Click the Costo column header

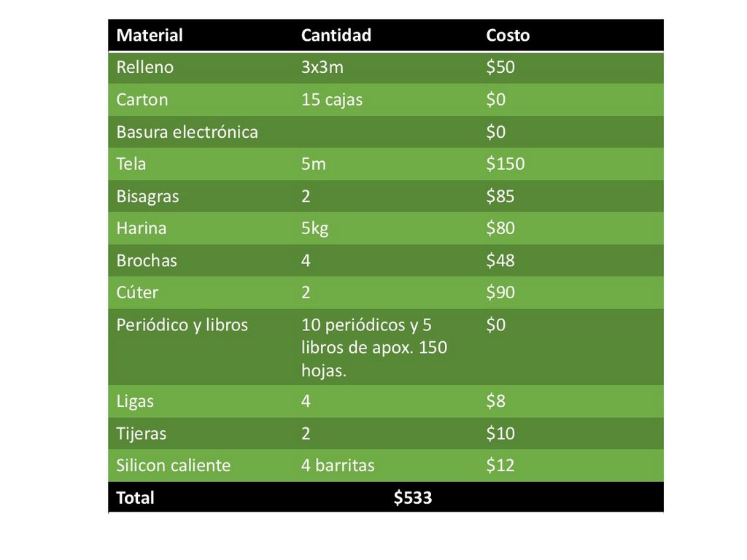click(508, 35)
